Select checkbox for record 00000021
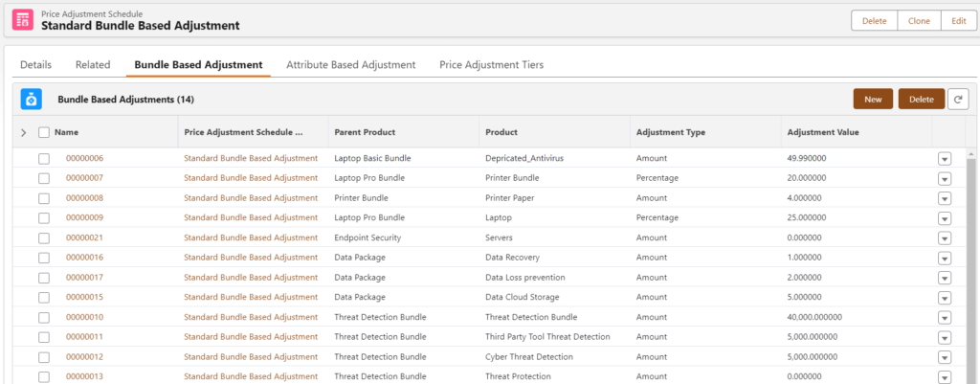 [44, 237]
